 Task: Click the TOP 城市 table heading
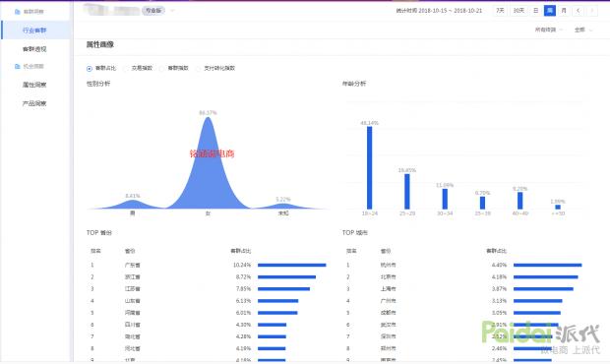point(355,233)
